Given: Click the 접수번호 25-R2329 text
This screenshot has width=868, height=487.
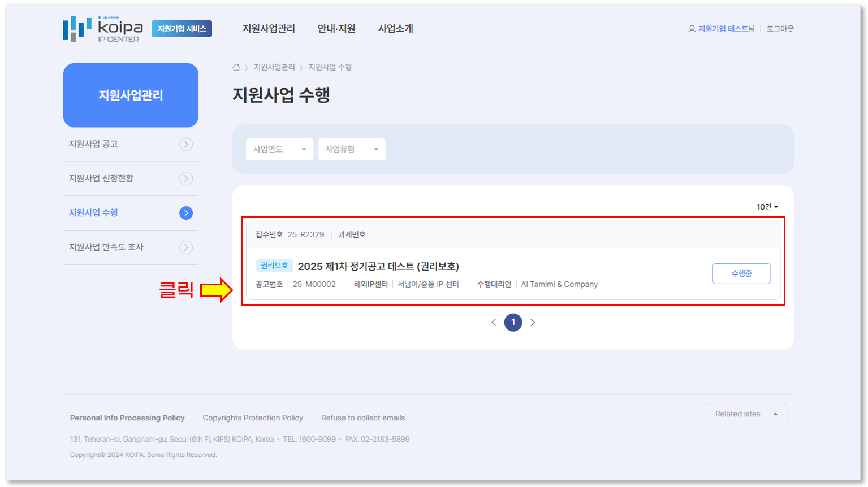Looking at the screenshot, I should click(290, 234).
